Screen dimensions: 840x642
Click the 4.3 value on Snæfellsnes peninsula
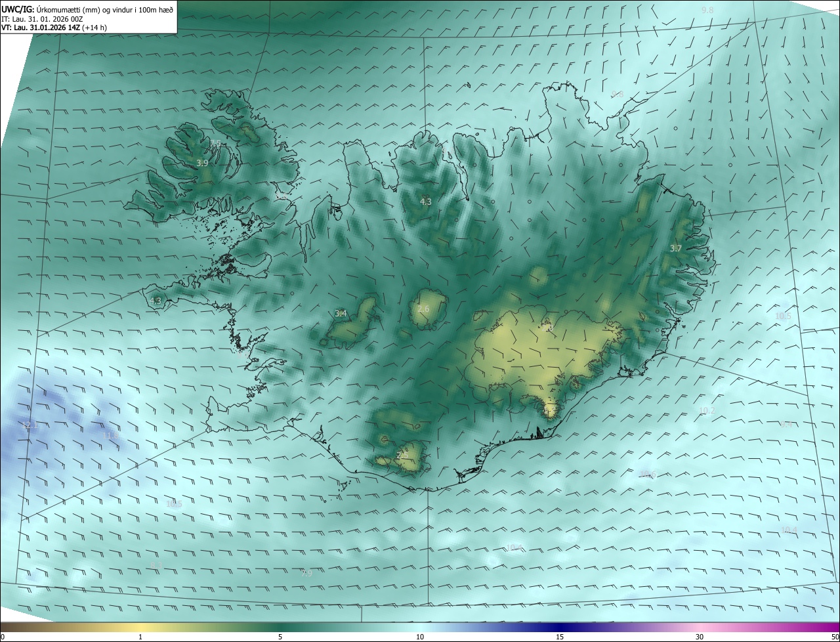[155, 301]
